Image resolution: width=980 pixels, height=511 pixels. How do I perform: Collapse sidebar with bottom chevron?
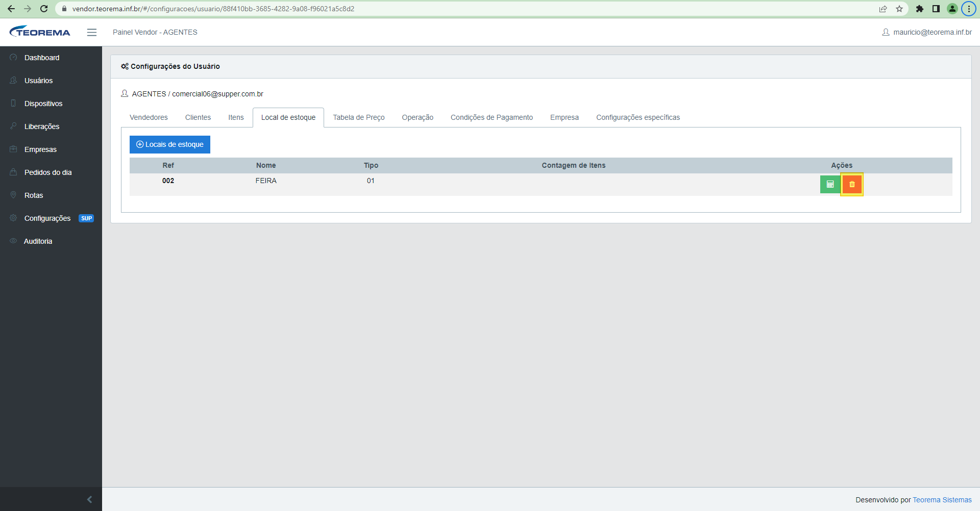(x=89, y=499)
